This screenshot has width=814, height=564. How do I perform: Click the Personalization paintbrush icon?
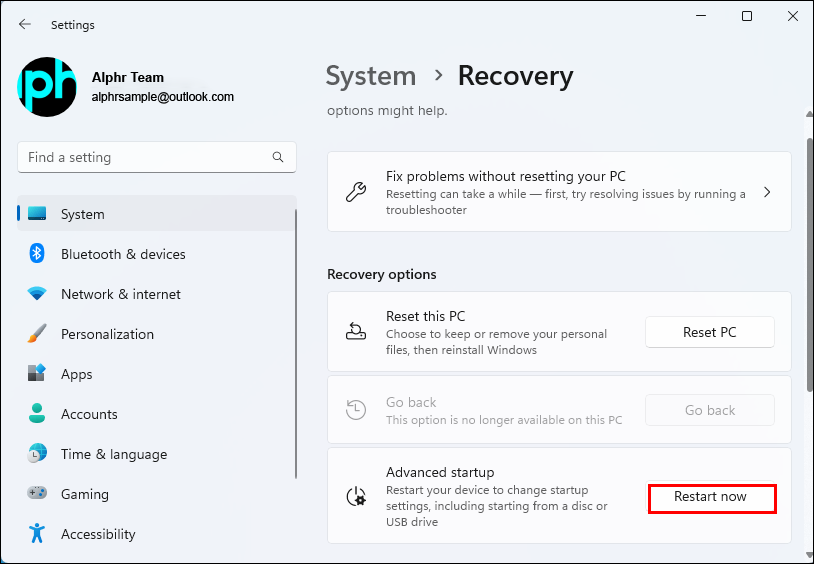tap(37, 334)
